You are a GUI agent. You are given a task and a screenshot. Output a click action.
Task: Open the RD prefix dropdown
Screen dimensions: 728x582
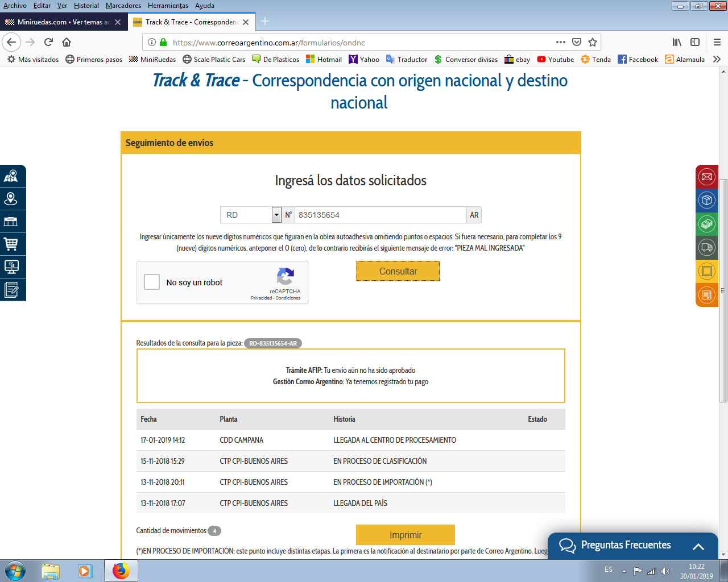point(276,215)
